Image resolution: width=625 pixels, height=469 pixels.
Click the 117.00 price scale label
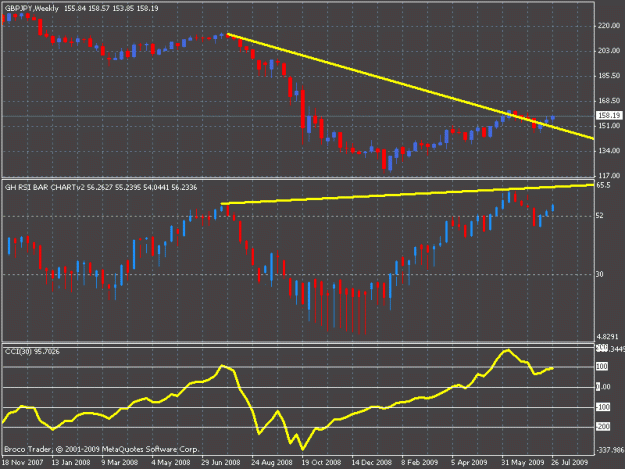tap(609, 175)
